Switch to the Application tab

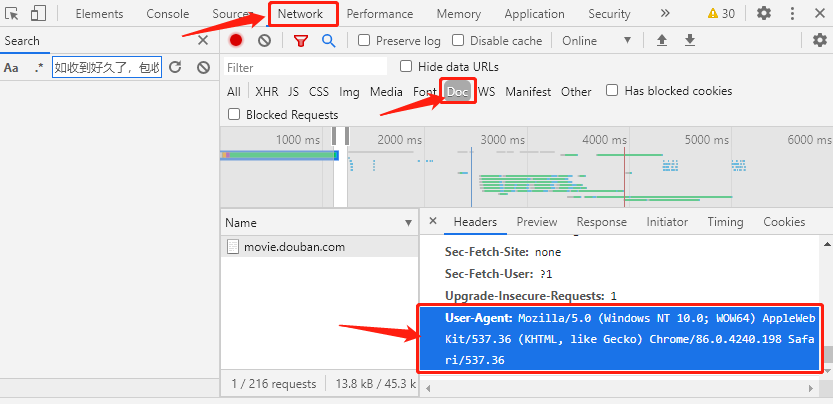pos(534,14)
